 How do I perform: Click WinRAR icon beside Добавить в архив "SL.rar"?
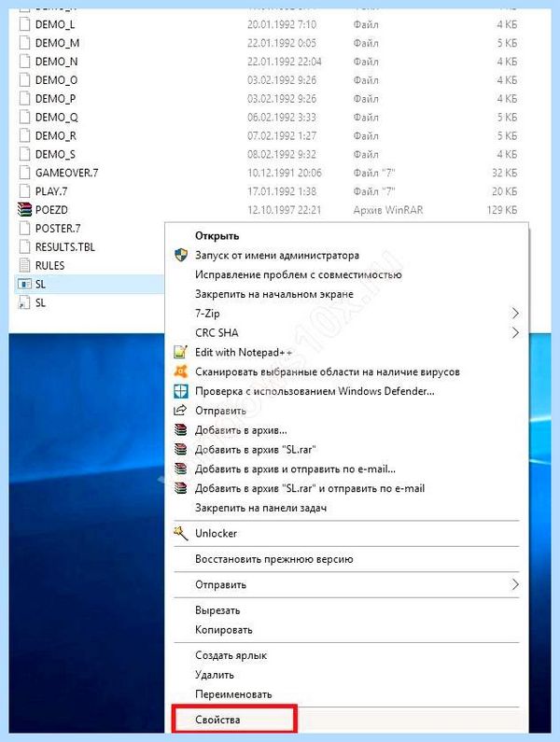pyautogui.click(x=181, y=449)
